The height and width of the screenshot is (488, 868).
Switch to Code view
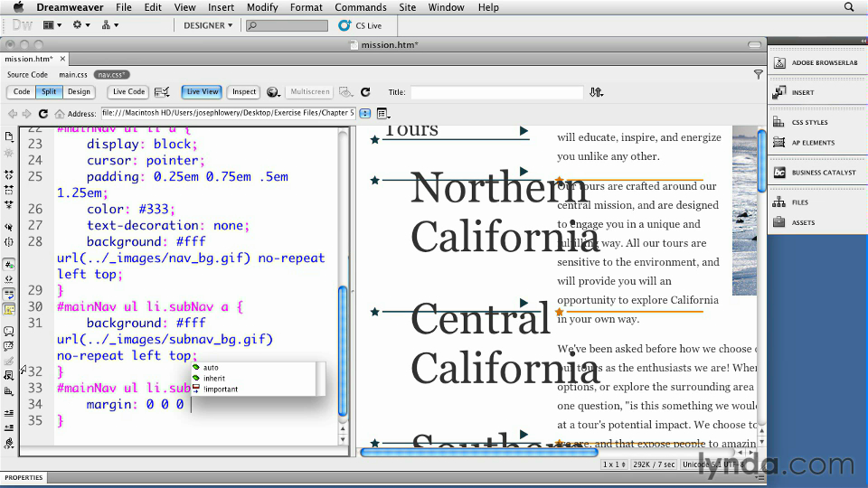pos(22,92)
